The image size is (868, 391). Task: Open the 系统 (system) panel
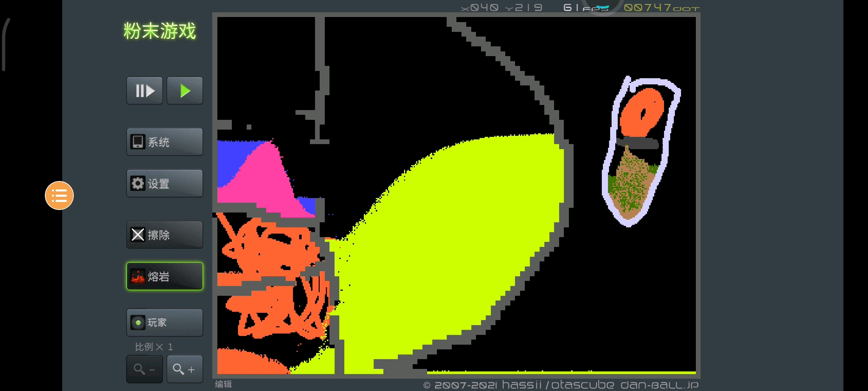coord(165,142)
